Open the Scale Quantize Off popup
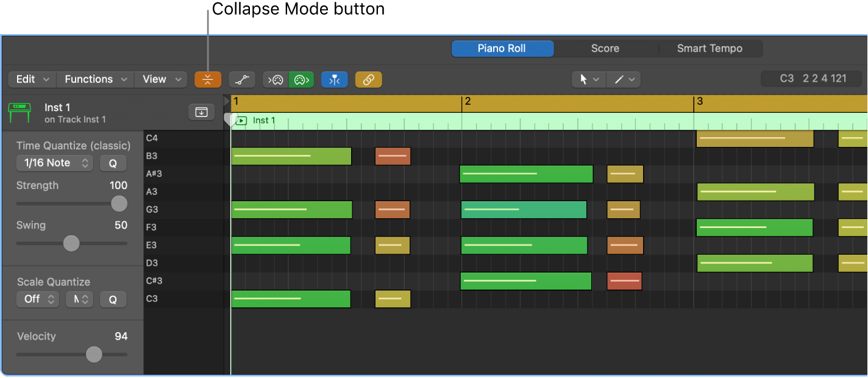The width and height of the screenshot is (868, 378). coord(38,299)
